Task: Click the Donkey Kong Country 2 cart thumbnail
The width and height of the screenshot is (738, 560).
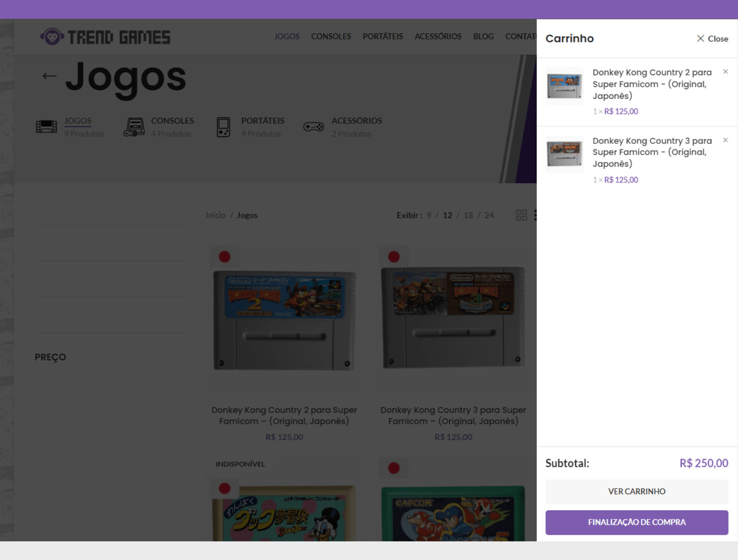Action: point(564,86)
